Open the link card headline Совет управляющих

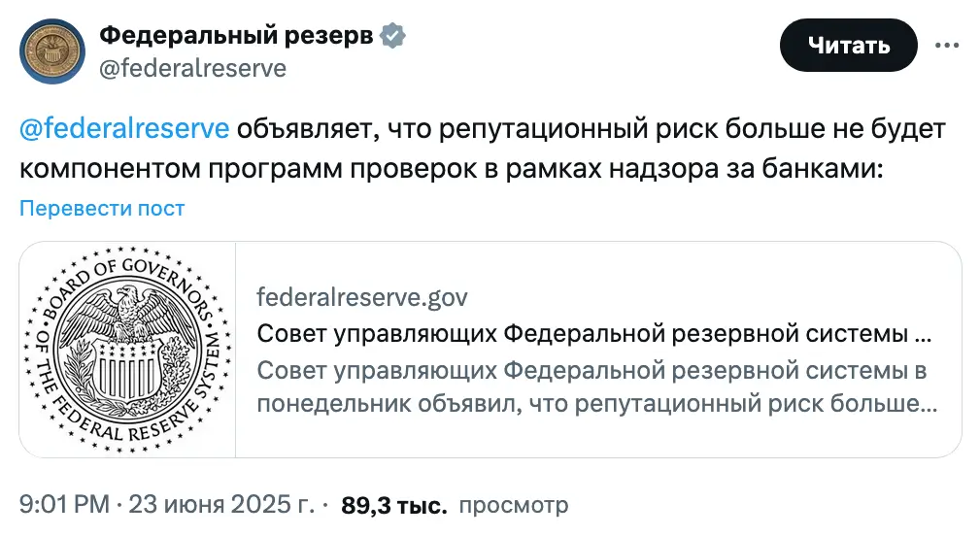tap(593, 334)
